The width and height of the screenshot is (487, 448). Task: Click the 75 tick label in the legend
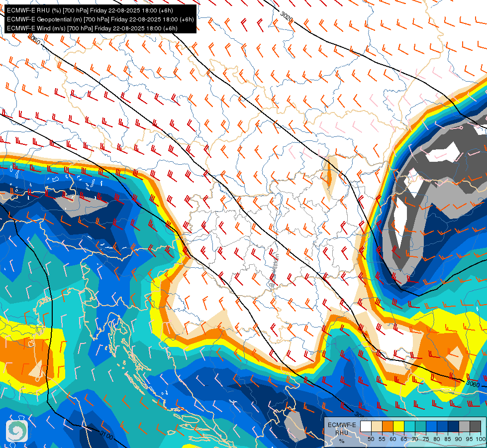pyautogui.click(x=426, y=439)
